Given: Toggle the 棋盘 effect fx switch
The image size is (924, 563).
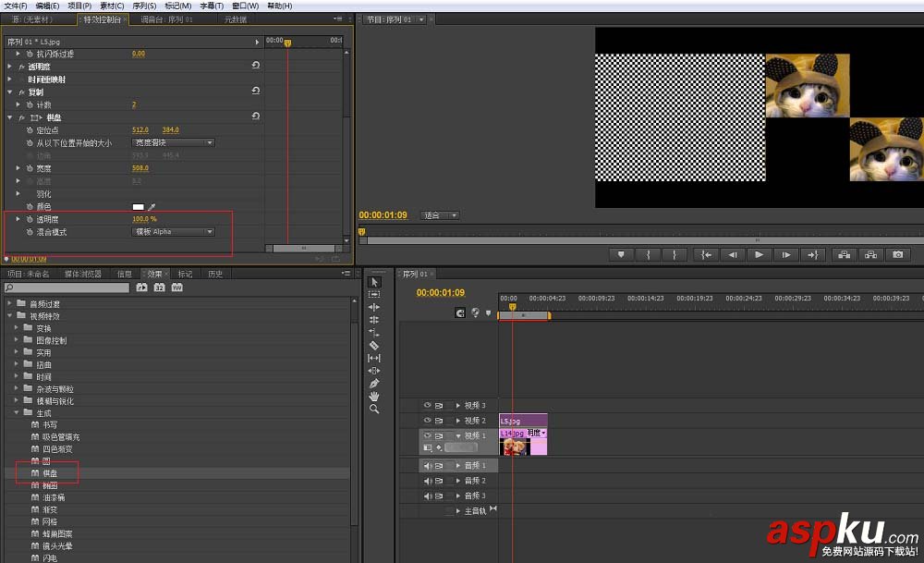Looking at the screenshot, I should pos(22,118).
